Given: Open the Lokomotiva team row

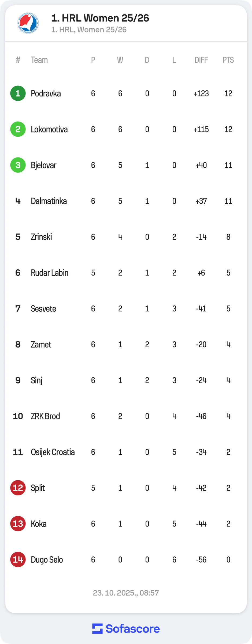Looking at the screenshot, I should (x=49, y=129).
